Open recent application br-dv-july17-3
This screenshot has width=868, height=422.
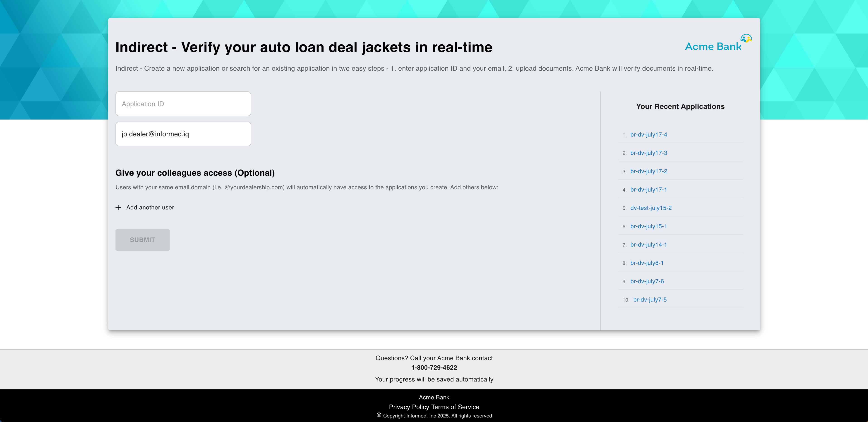[x=648, y=153]
